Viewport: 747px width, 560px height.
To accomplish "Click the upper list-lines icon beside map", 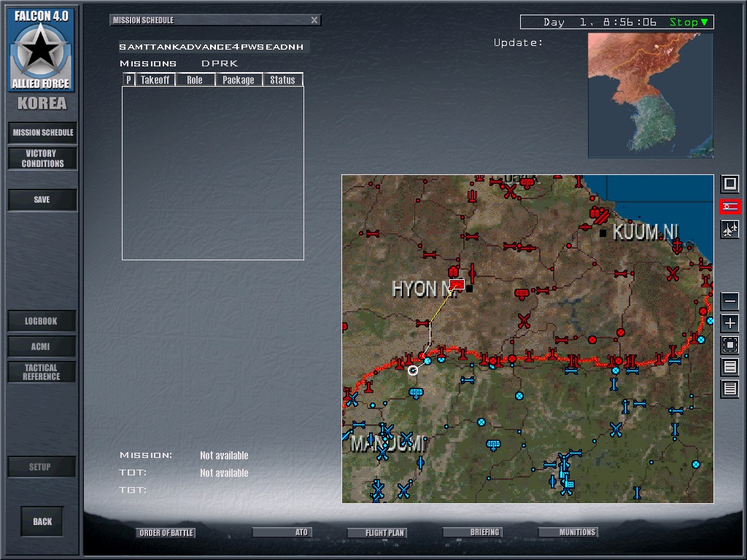I will point(729,367).
